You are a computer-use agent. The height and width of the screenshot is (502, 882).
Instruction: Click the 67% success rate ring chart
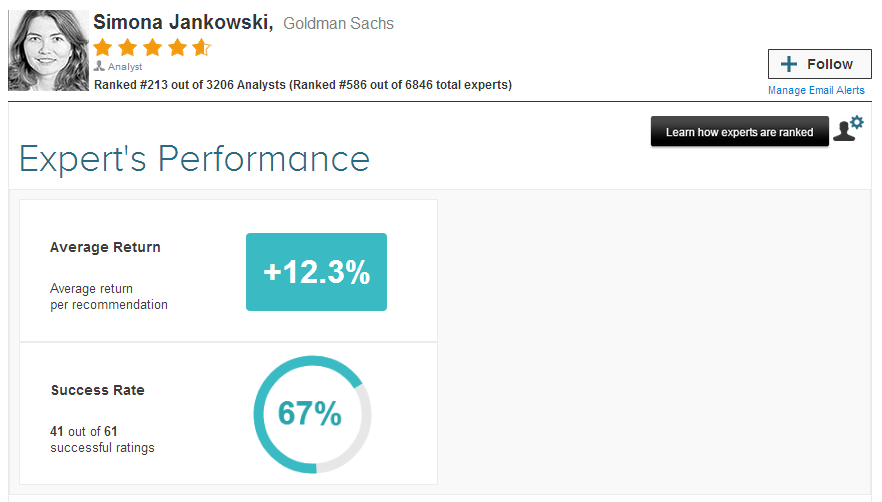312,414
